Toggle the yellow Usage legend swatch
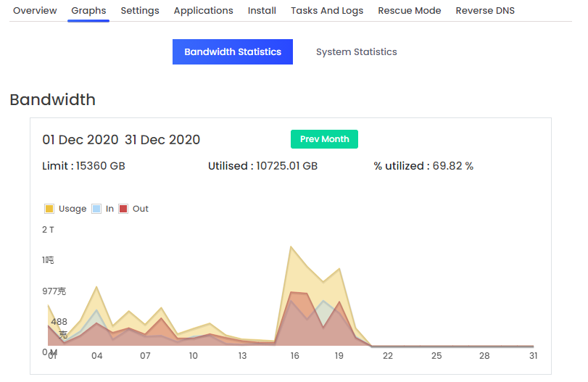 click(49, 209)
